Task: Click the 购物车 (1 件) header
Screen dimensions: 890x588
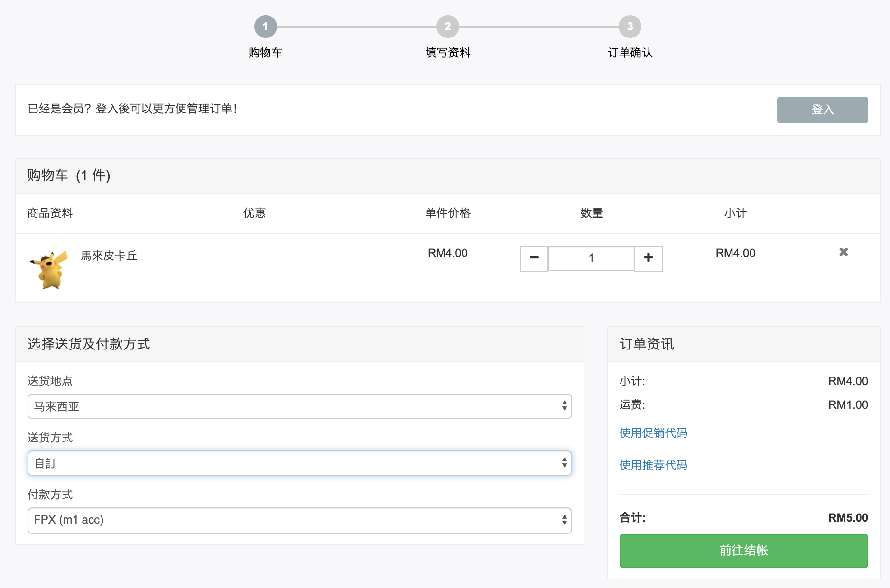Action: pos(69,175)
